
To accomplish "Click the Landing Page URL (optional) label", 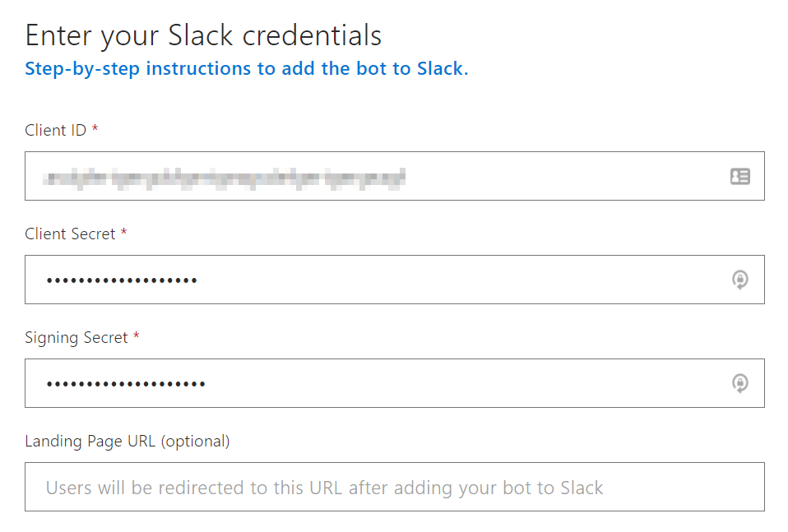I will coord(127,441).
